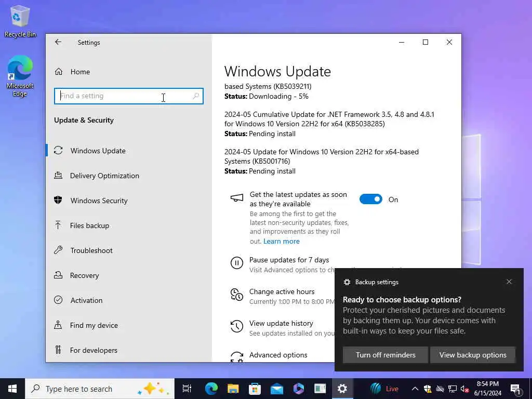The image size is (532, 399).
Task: Open Recovery settings
Action: (85, 275)
